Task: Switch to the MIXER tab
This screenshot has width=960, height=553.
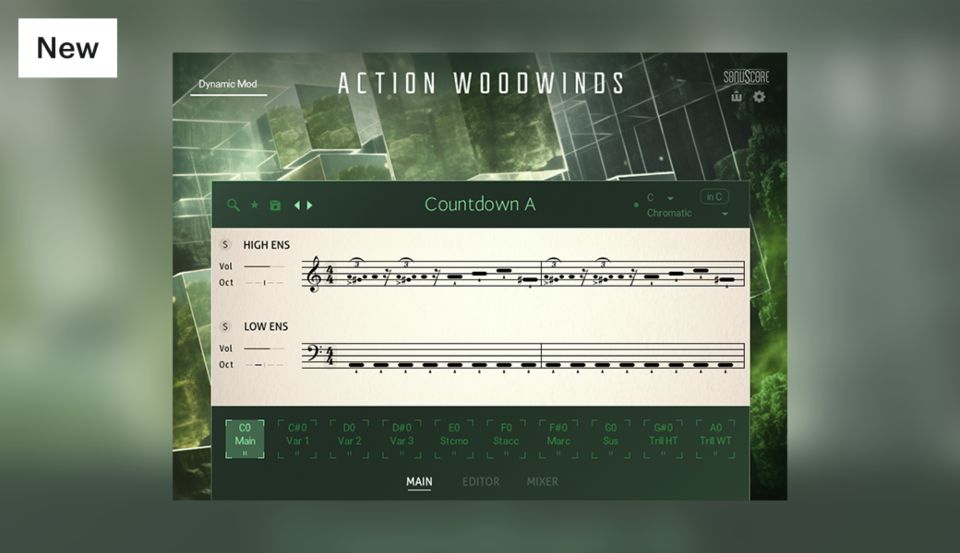Action: point(542,482)
